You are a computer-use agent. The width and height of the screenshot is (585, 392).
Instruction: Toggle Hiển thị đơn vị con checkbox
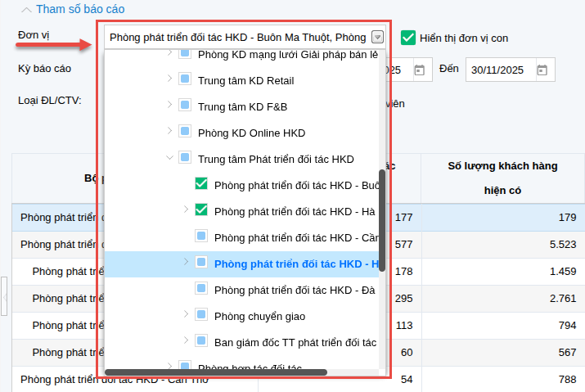coord(408,38)
